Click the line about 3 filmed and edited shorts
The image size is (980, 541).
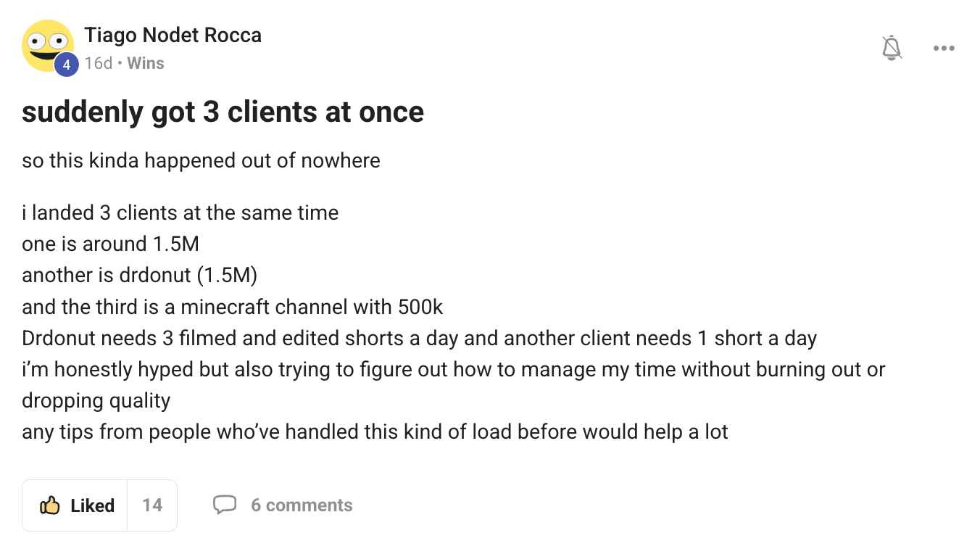pyautogui.click(x=419, y=338)
